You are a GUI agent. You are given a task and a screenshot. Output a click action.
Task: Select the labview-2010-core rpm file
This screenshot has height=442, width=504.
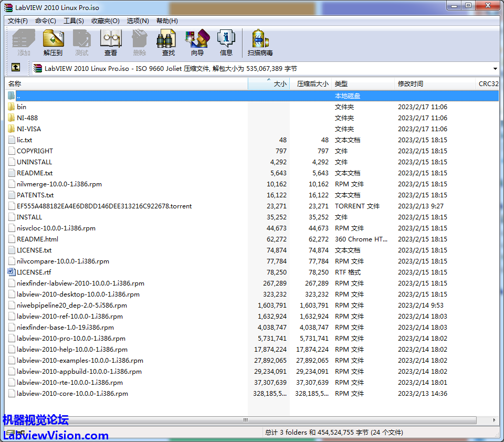pyautogui.click(x=72, y=393)
